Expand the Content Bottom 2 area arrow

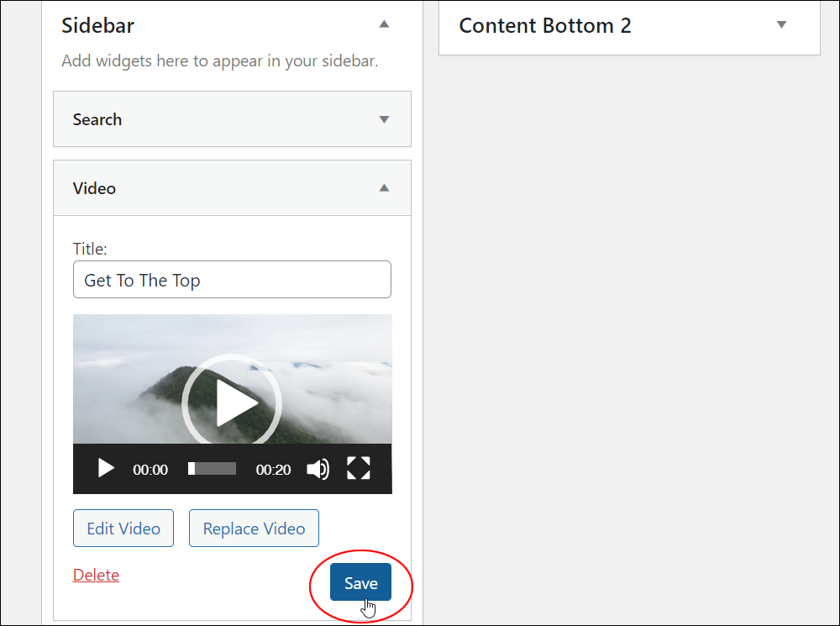[781, 24]
